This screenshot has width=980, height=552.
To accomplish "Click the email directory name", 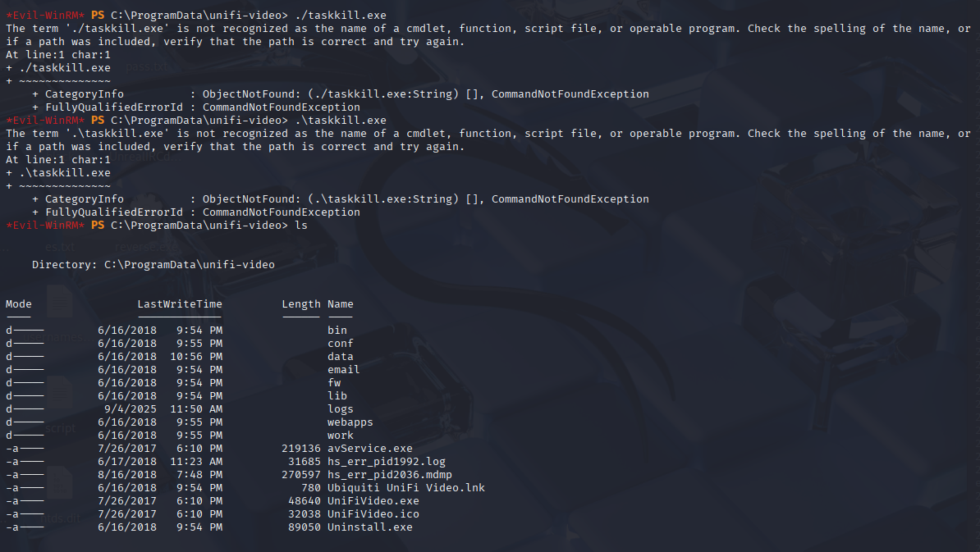I will (x=343, y=370).
